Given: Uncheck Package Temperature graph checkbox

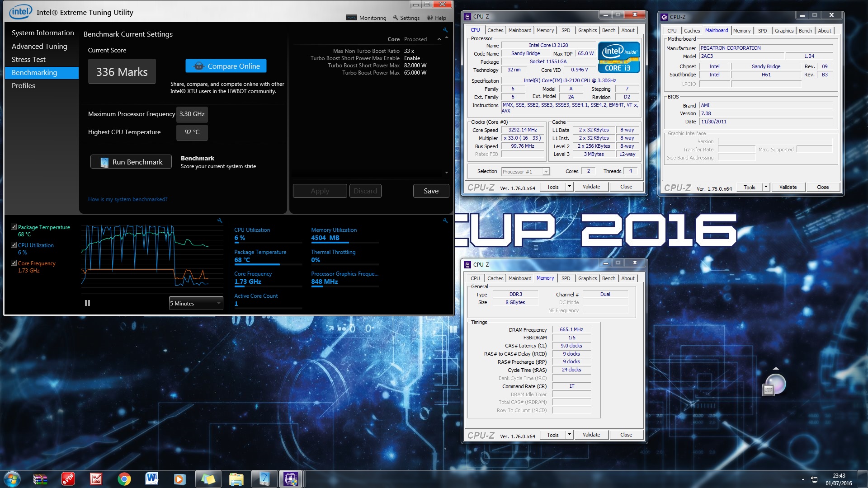Looking at the screenshot, I should pyautogui.click(x=14, y=227).
